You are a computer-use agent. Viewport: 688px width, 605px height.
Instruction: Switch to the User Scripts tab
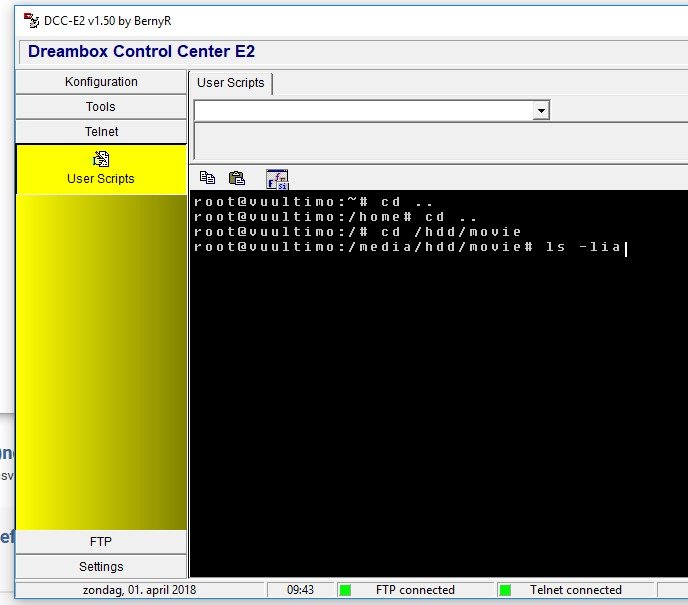point(231,83)
